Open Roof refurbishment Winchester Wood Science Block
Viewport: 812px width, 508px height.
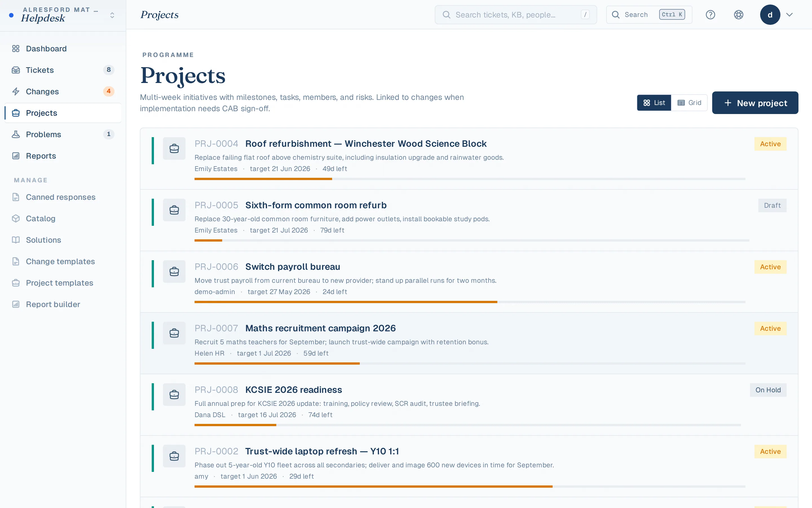tap(366, 144)
